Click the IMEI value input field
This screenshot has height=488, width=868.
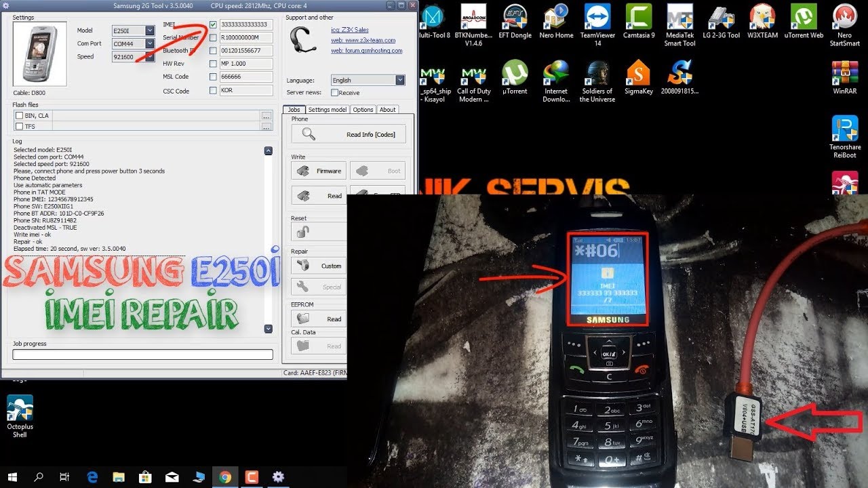point(246,24)
